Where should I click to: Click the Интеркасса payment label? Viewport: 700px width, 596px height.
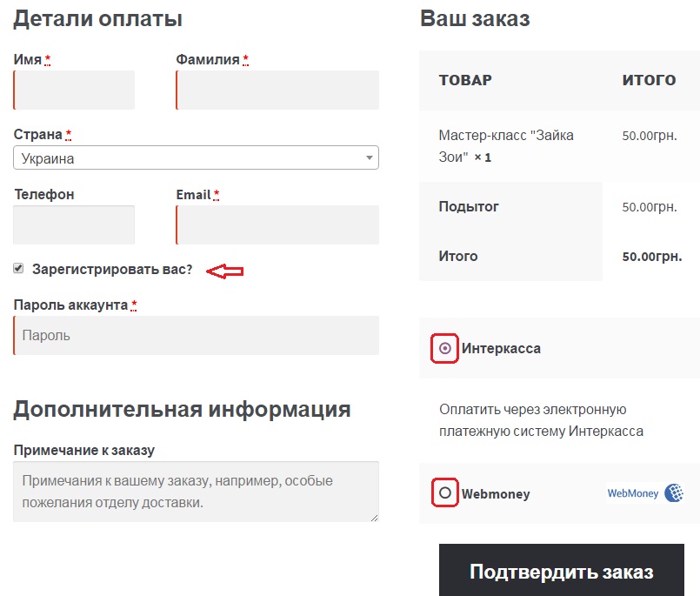click(x=501, y=349)
